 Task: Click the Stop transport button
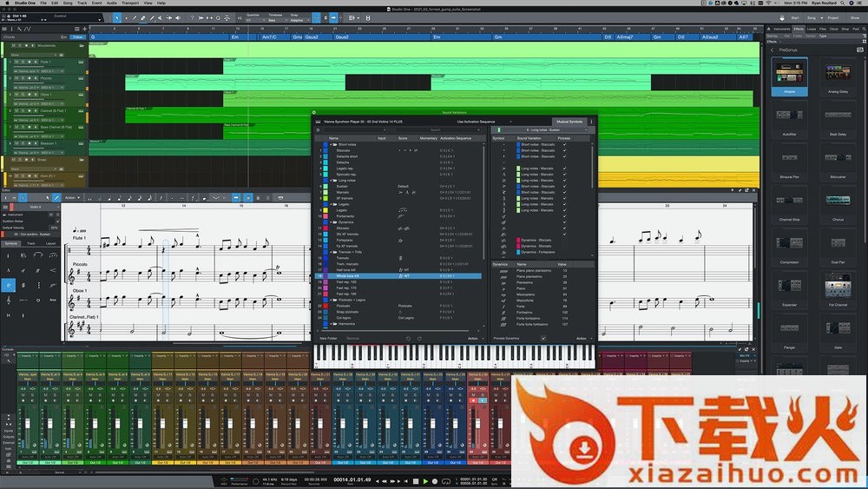pyautogui.click(x=416, y=481)
